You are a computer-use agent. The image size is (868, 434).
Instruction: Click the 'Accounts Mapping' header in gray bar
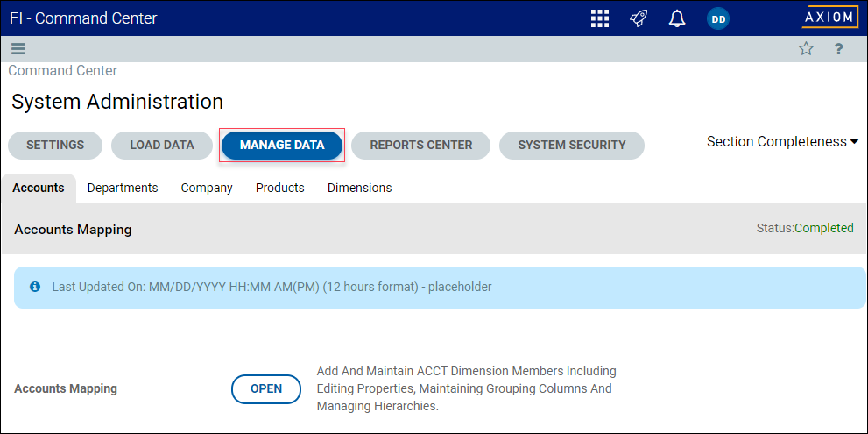[73, 230]
